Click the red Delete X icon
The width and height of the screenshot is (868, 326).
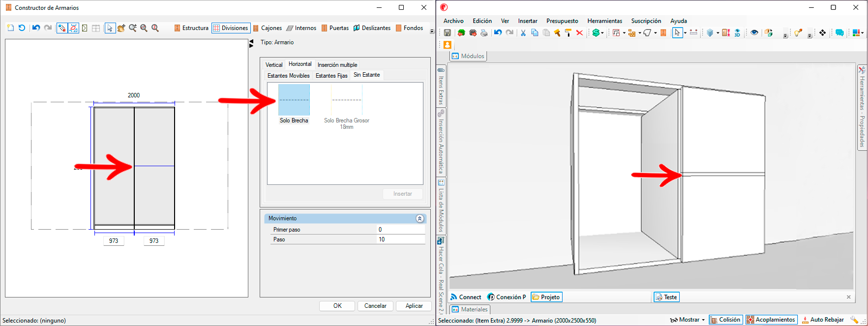click(579, 33)
